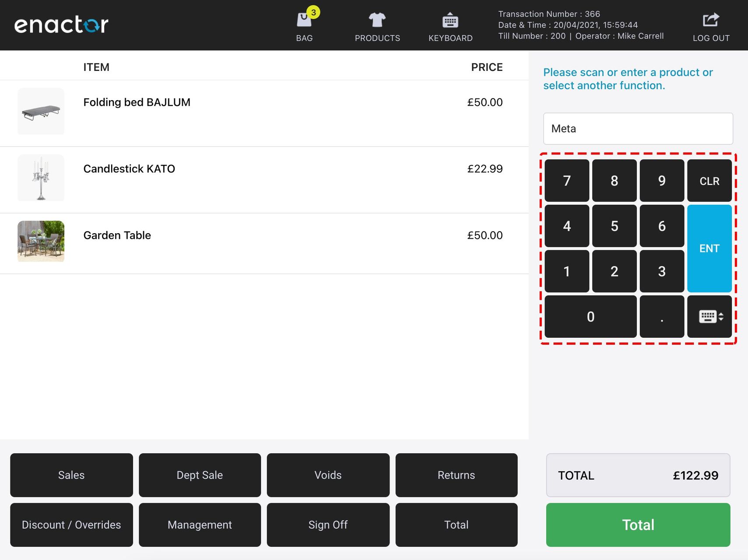Open the Voids function
This screenshot has height=560, width=748.
(x=328, y=475)
